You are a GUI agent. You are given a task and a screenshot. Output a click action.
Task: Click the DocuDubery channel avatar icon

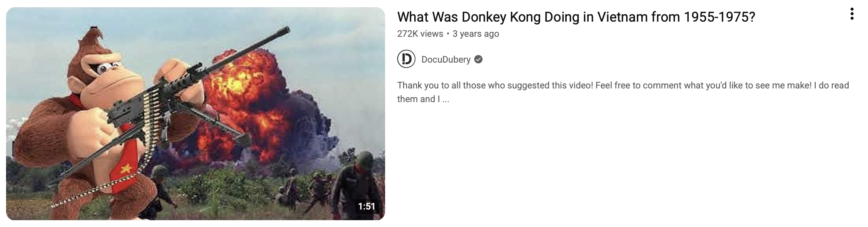click(406, 59)
